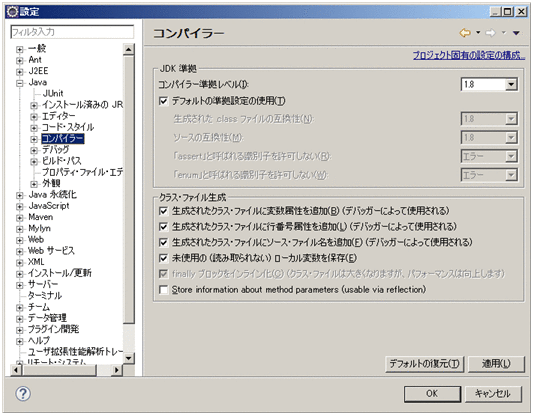Select XML tree item
This screenshot has height=417, width=535.
coord(36,262)
